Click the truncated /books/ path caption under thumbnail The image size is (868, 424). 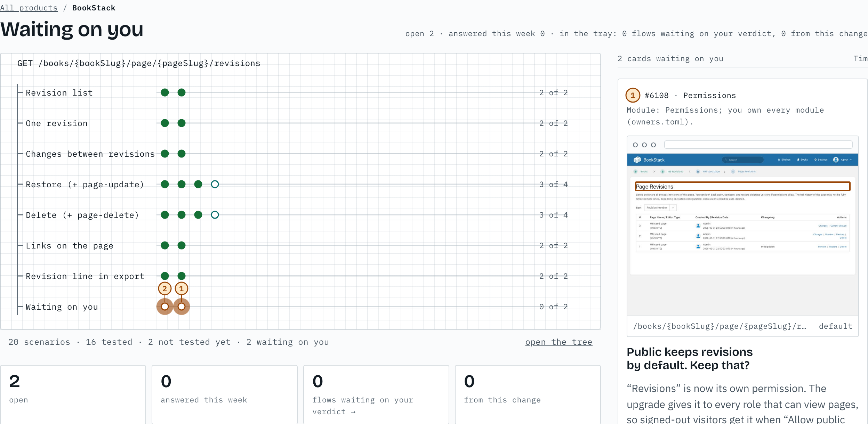(720, 326)
